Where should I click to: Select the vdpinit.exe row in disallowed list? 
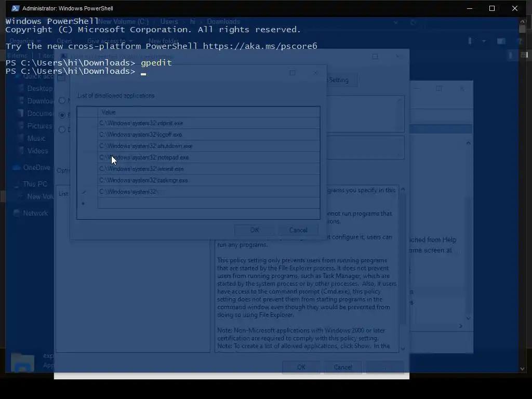click(209, 123)
